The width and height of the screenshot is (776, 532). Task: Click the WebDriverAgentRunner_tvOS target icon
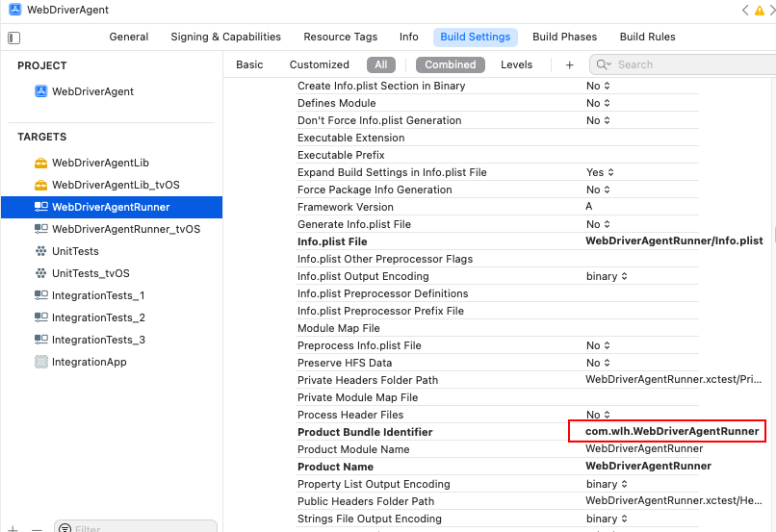(x=40, y=229)
